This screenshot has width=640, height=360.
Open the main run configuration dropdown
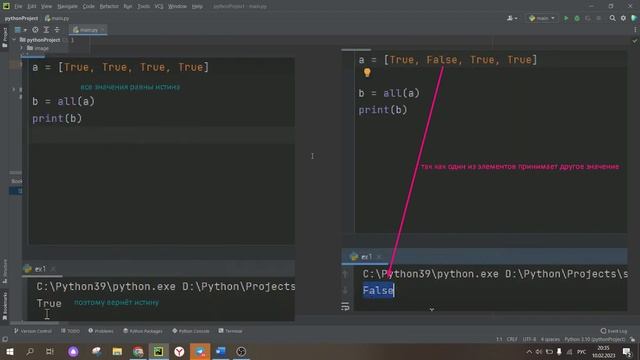(x=542, y=18)
